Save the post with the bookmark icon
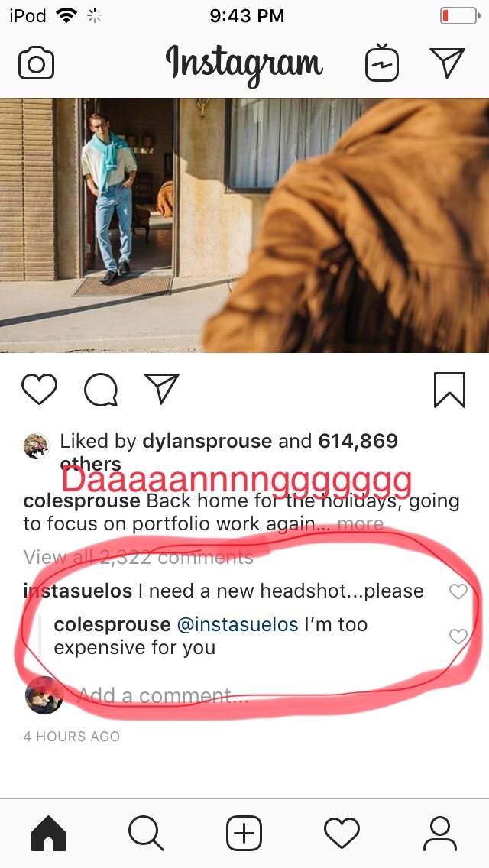Viewport: 489px width, 868px height. (450, 390)
